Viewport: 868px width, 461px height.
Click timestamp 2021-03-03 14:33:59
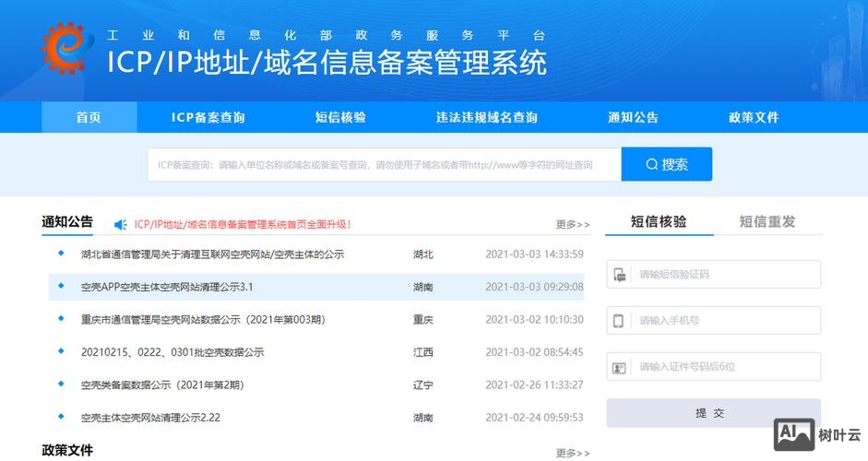point(534,254)
